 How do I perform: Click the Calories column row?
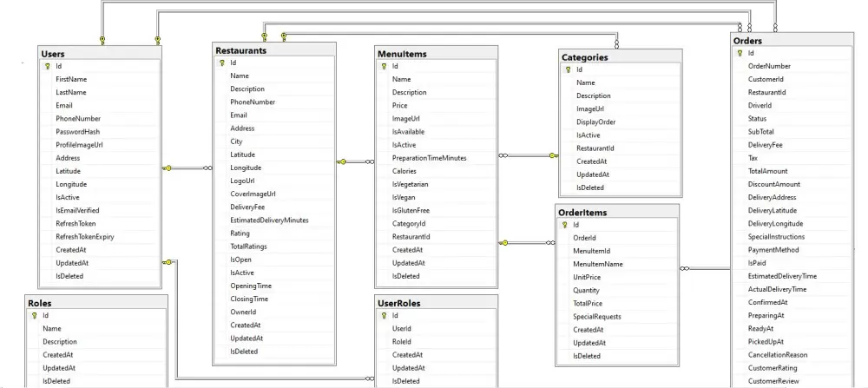click(x=437, y=171)
